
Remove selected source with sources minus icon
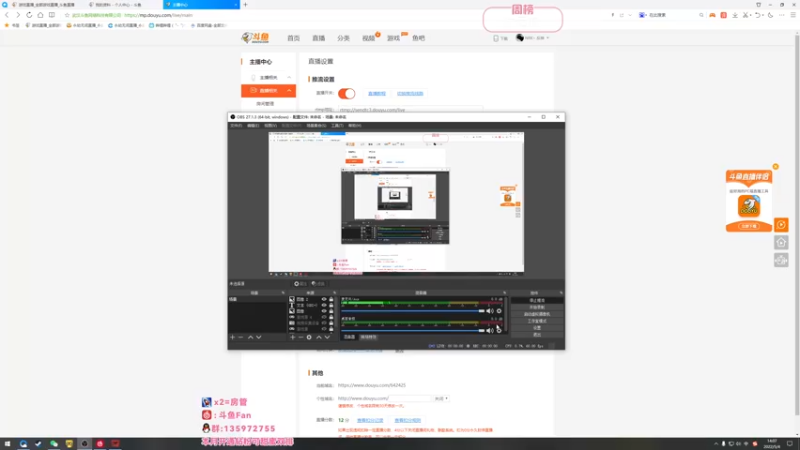point(301,337)
